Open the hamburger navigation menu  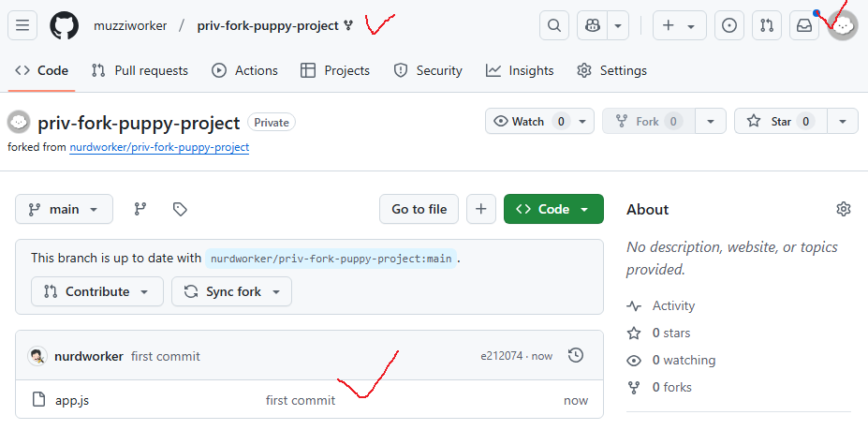[x=22, y=25]
